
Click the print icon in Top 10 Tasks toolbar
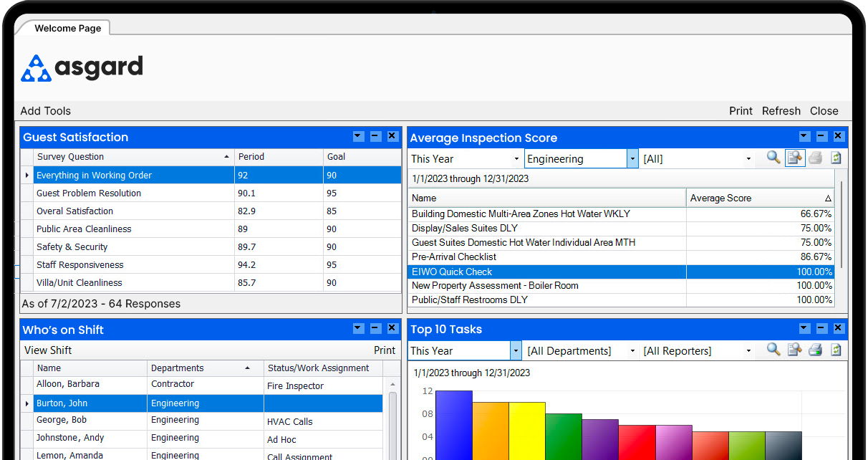pyautogui.click(x=815, y=350)
